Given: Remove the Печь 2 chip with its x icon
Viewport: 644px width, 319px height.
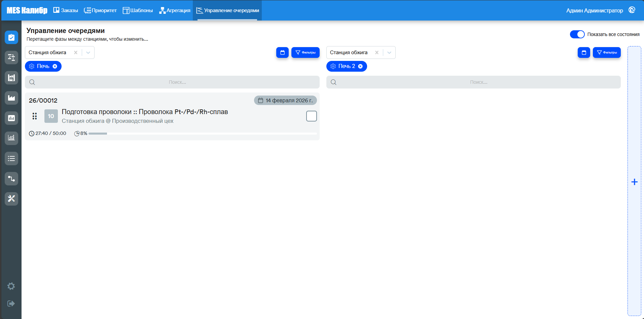Looking at the screenshot, I should point(360,66).
